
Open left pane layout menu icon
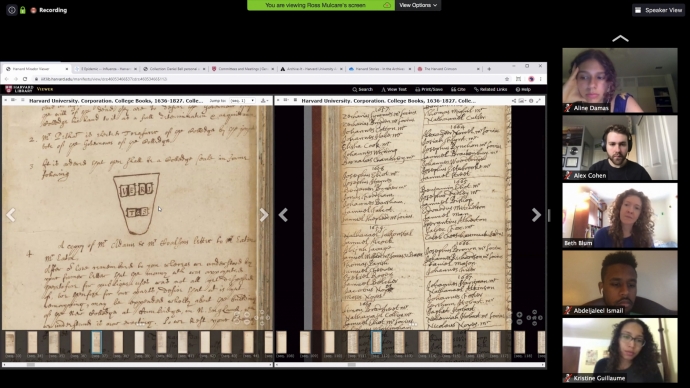click(14, 101)
